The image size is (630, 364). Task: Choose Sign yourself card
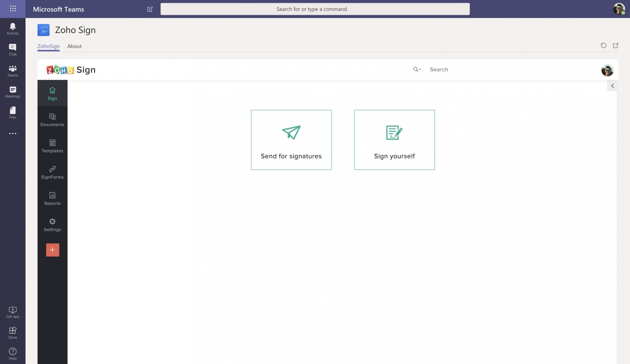(394, 140)
